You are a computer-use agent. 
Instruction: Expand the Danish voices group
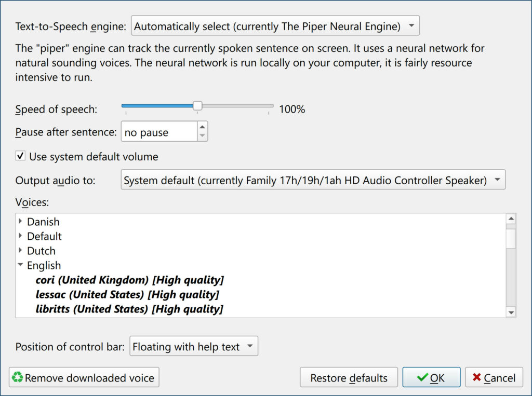point(20,222)
